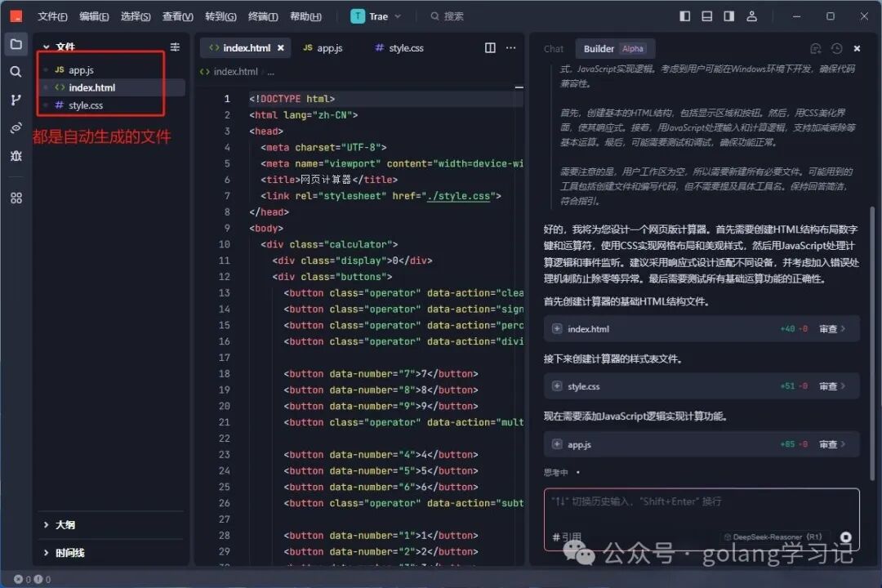Click 审查 review for index.html
882x588 pixels.
pyautogui.click(x=832, y=328)
